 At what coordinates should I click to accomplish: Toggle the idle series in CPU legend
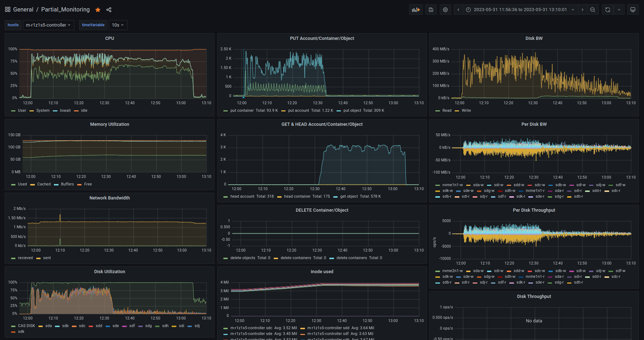coord(84,111)
